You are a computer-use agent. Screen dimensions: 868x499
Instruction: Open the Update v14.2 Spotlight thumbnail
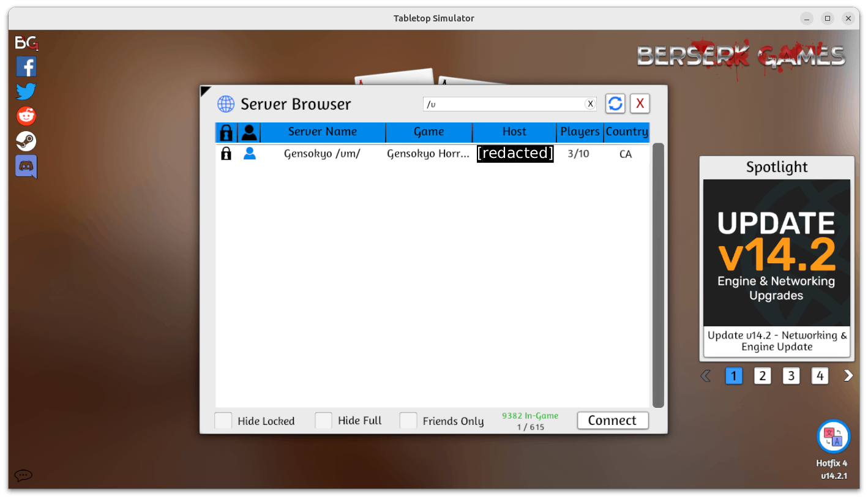(x=777, y=253)
